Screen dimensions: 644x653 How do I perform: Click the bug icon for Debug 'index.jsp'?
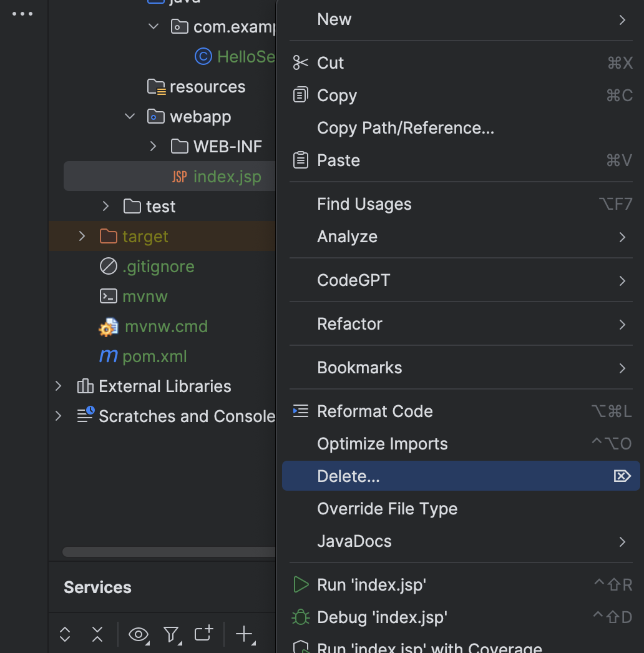[x=300, y=617]
